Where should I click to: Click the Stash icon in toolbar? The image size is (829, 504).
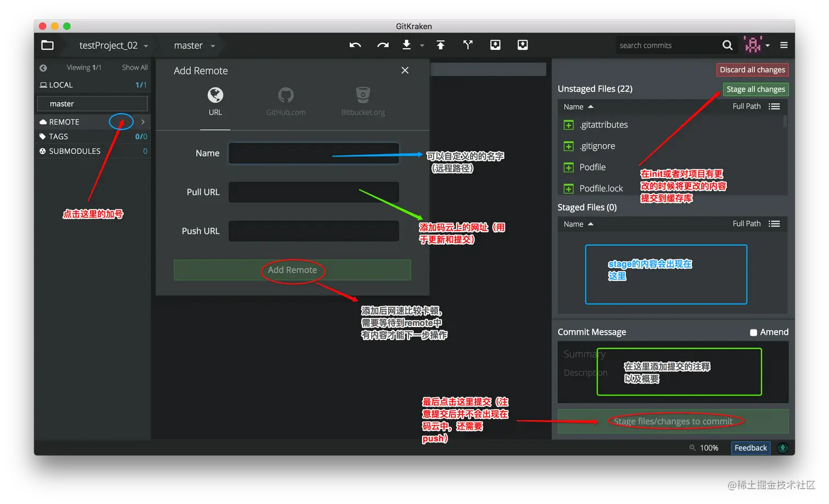point(495,45)
